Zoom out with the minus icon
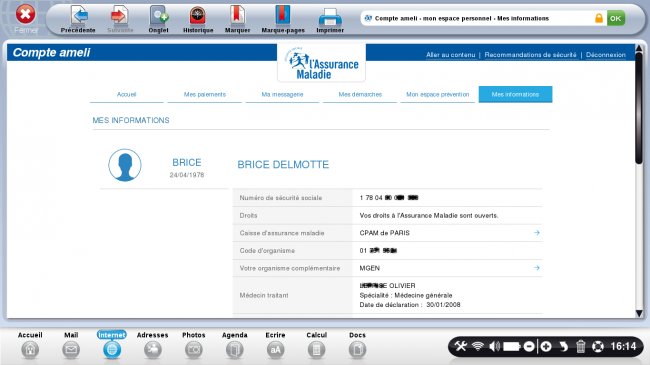 (x=529, y=346)
